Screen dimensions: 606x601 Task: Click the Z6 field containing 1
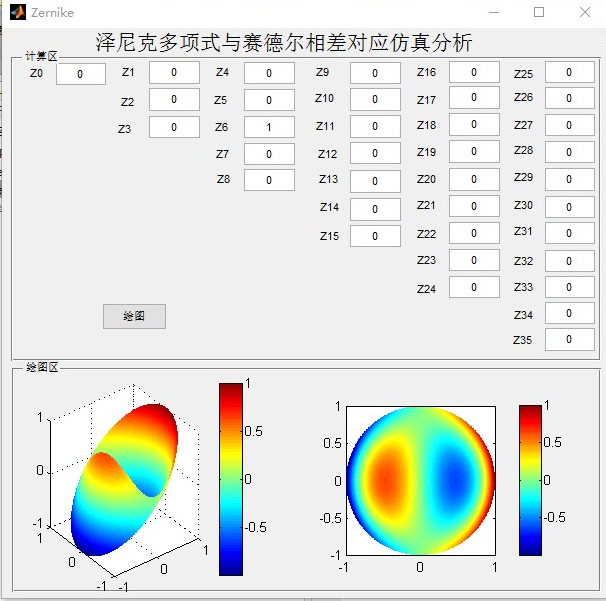[269, 127]
